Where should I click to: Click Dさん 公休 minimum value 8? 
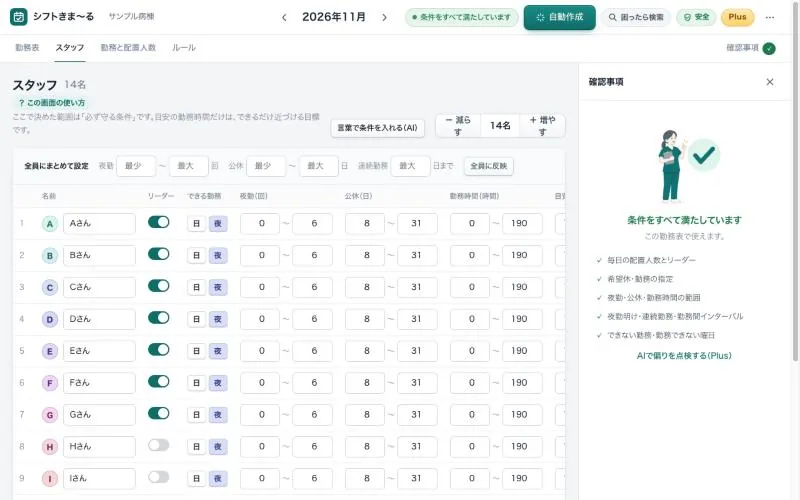pyautogui.click(x=365, y=319)
